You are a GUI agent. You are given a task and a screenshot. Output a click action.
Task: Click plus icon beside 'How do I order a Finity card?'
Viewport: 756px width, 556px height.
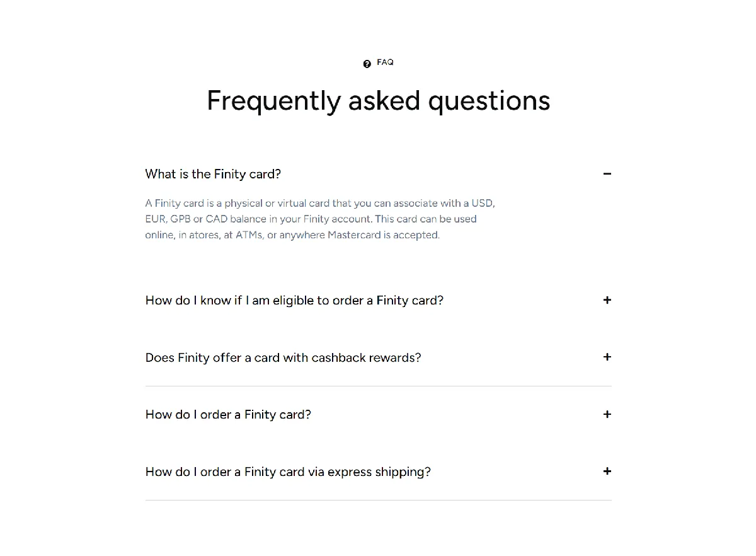(607, 414)
